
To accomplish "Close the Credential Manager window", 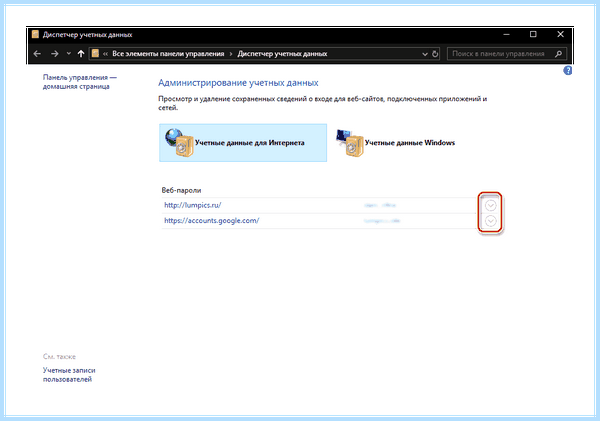I will coord(561,34).
